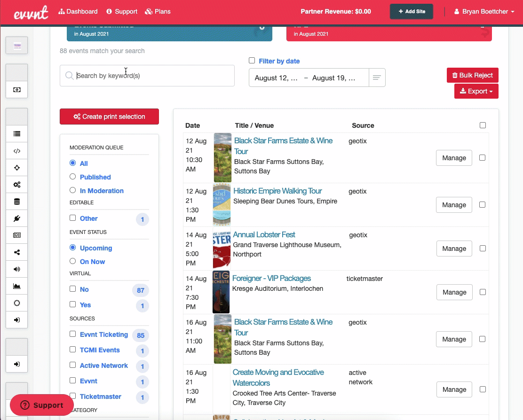Check the virtual No filter
Viewport: 523px width, 420px height.
[73, 289]
